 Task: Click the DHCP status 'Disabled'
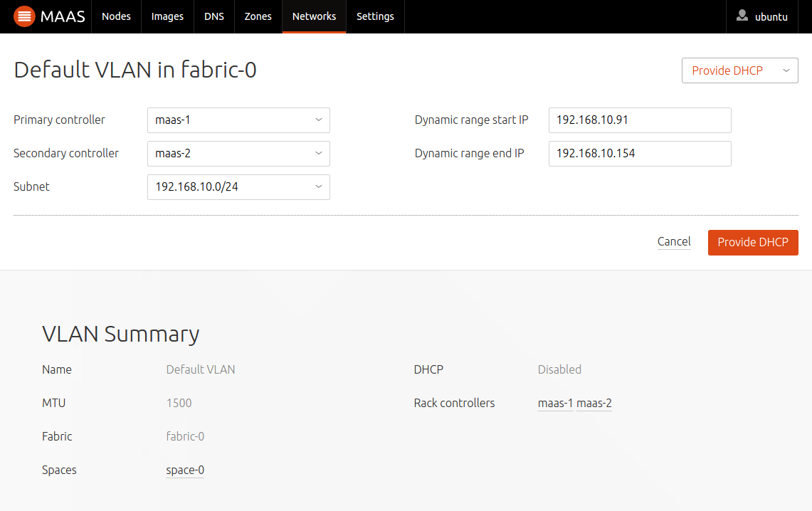click(x=559, y=369)
